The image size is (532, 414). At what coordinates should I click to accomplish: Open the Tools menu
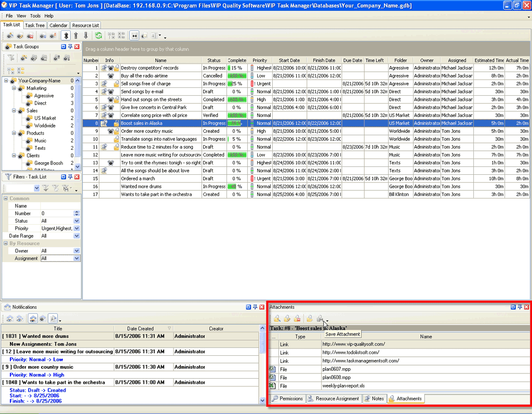[x=35, y=16]
